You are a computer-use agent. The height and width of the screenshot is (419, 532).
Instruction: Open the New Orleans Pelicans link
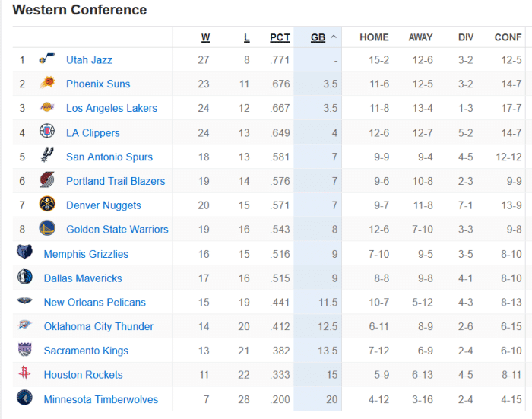coord(94,302)
